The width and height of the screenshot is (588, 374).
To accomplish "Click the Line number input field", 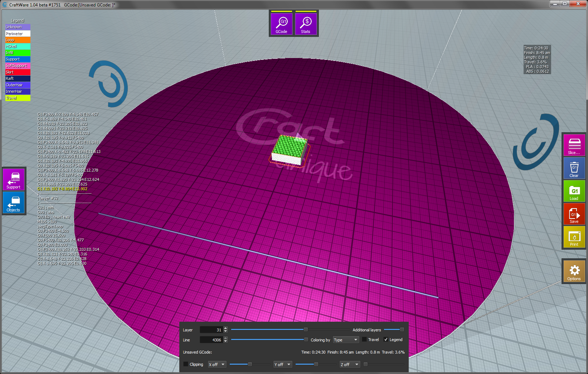I will [211, 340].
